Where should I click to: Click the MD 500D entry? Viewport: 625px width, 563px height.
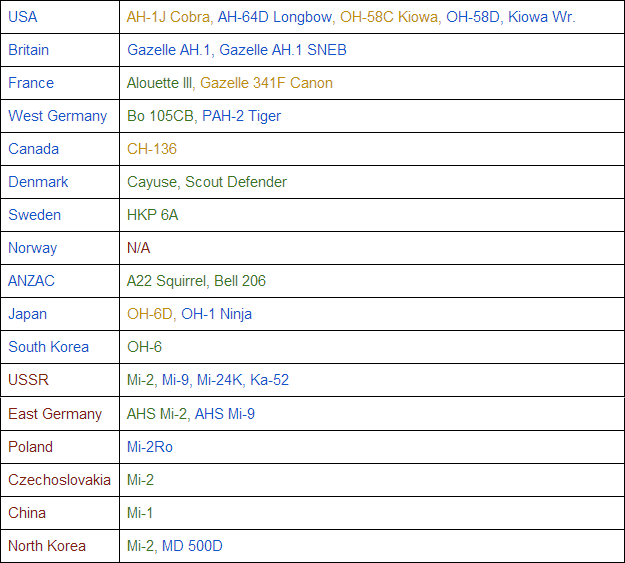[192, 546]
